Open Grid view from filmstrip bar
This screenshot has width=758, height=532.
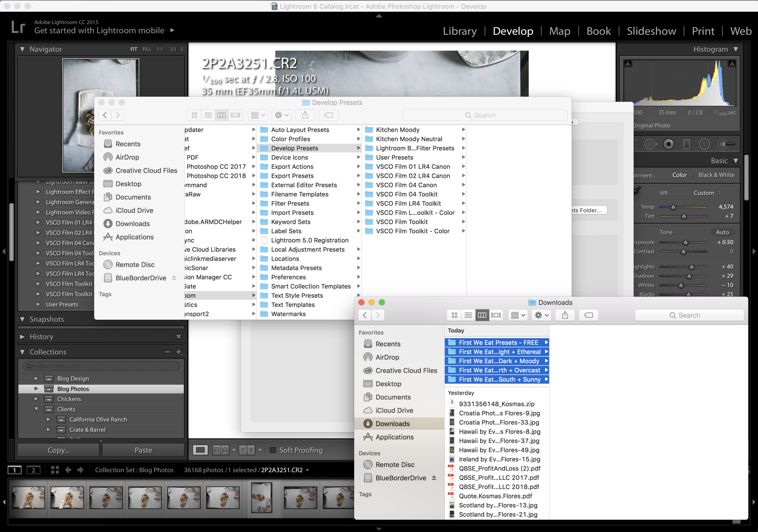pos(55,470)
